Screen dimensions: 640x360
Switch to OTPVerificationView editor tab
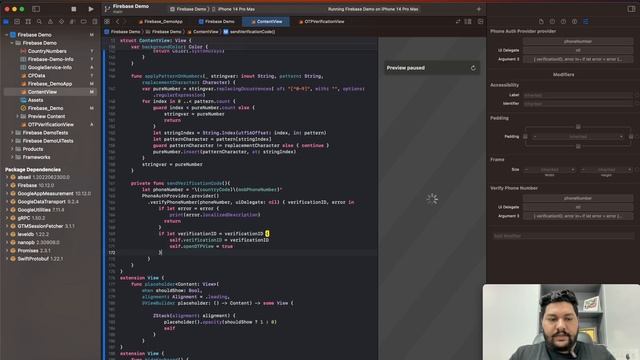pos(321,22)
